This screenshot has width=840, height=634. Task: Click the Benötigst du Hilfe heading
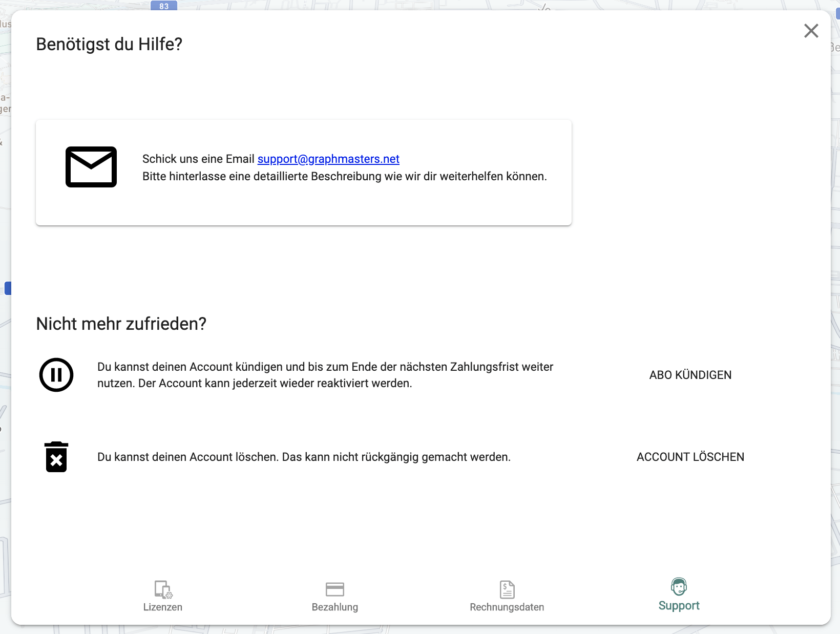pos(109,44)
